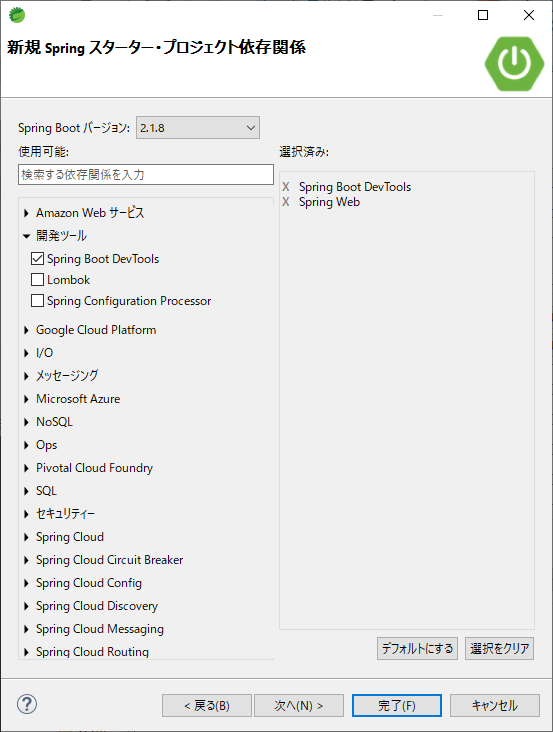Uncheck Spring Boot DevTools checkbox
Viewport: 553px width, 732px height.
(x=37, y=259)
